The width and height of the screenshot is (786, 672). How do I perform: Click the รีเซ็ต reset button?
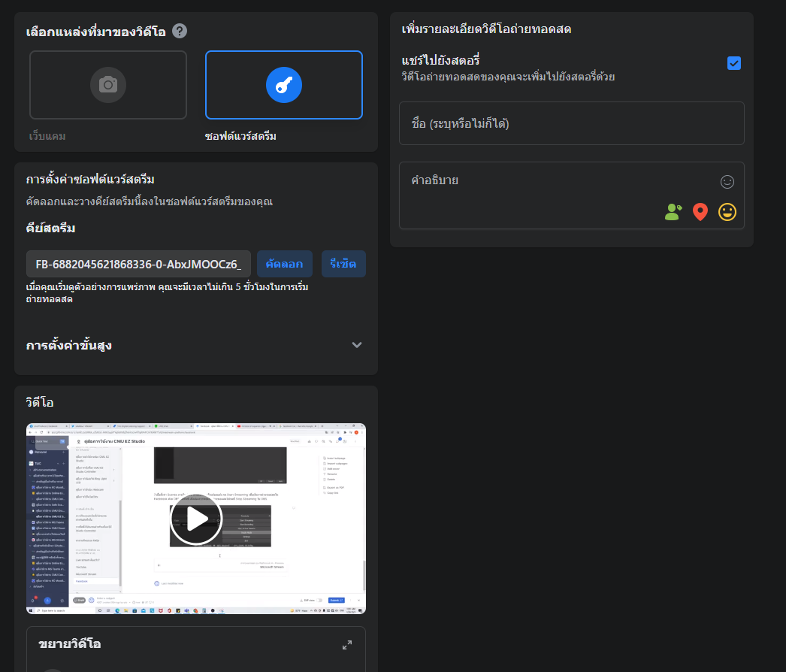click(x=343, y=264)
